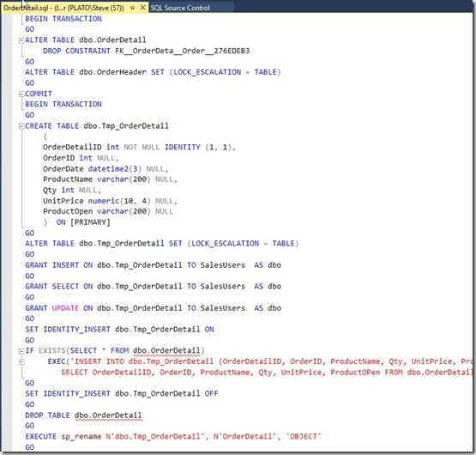The image size is (476, 455).
Task: Click the 'OBJECT' string literal
Action: point(304,436)
